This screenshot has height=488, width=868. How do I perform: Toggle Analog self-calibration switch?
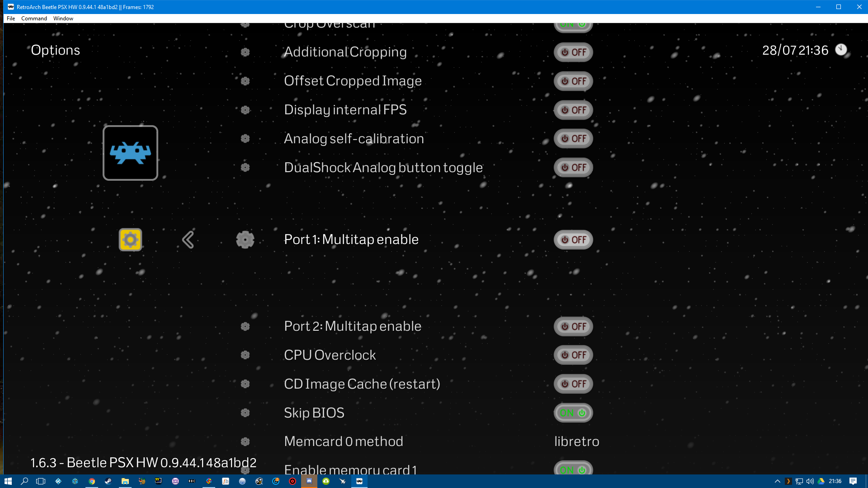pos(573,138)
